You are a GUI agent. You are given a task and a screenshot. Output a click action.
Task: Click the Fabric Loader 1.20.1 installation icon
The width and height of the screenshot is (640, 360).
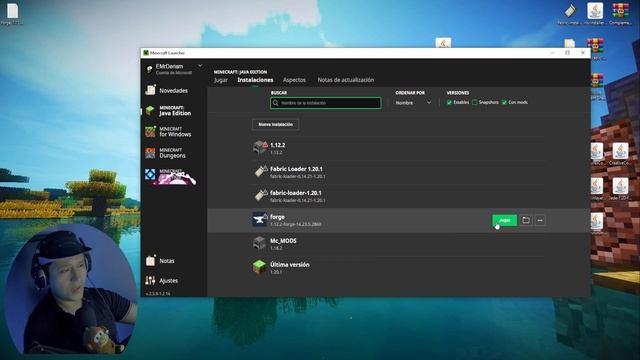[x=260, y=171]
